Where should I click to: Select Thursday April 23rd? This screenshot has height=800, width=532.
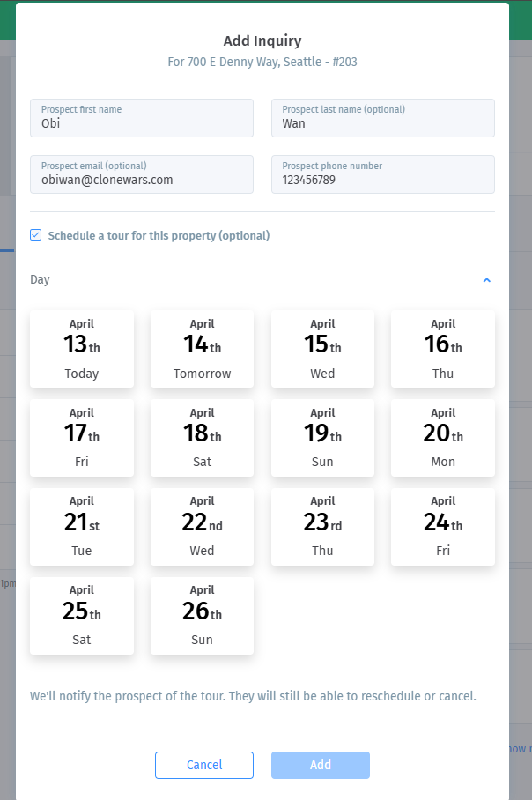322,527
